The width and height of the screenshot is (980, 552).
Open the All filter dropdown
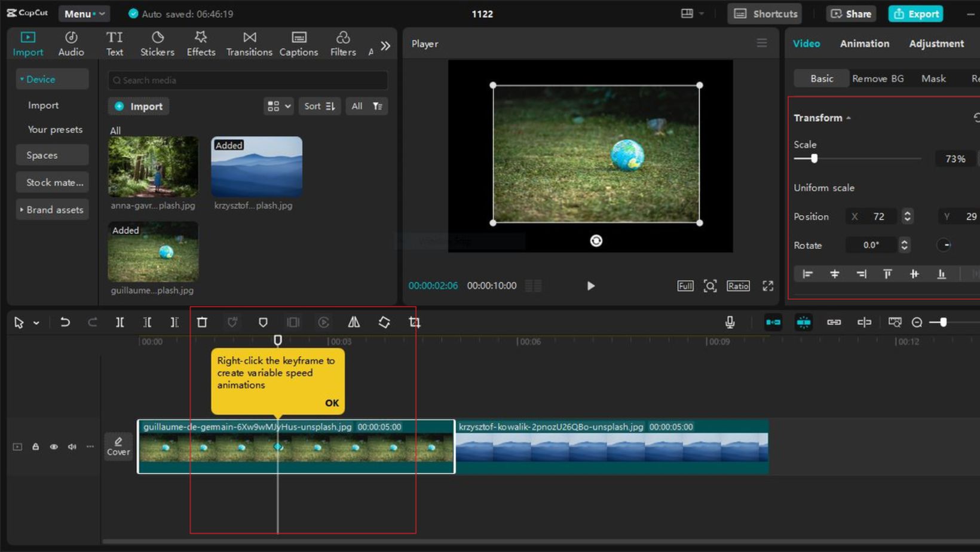click(x=367, y=106)
